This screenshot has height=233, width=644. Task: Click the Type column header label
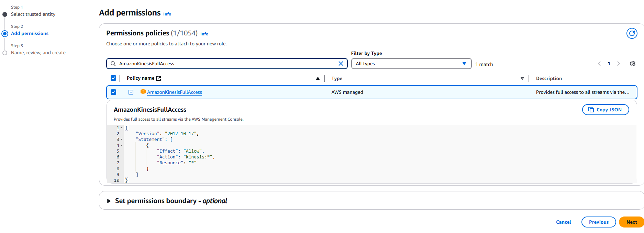337,78
